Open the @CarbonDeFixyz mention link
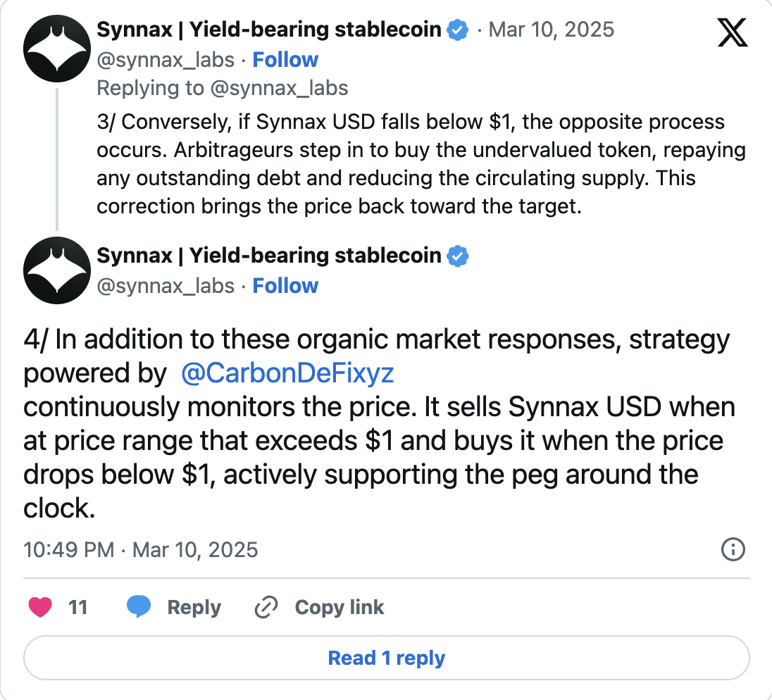The width and height of the screenshot is (772, 700). (x=287, y=373)
